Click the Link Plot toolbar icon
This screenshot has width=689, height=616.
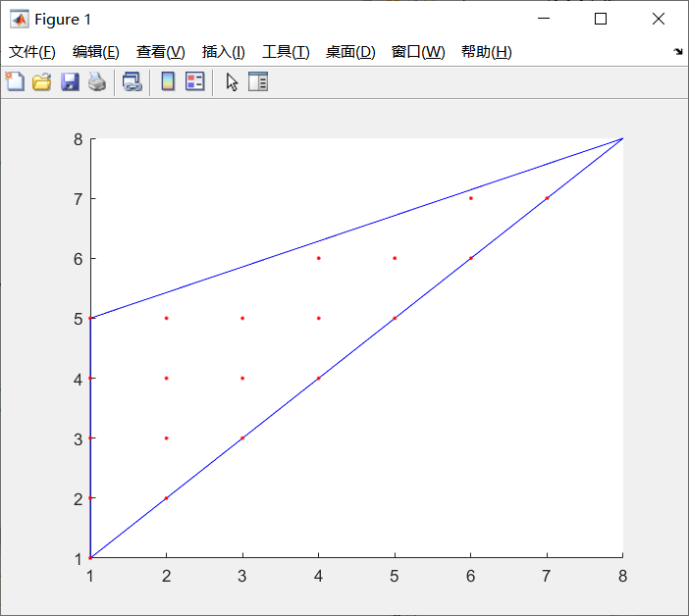pos(132,81)
